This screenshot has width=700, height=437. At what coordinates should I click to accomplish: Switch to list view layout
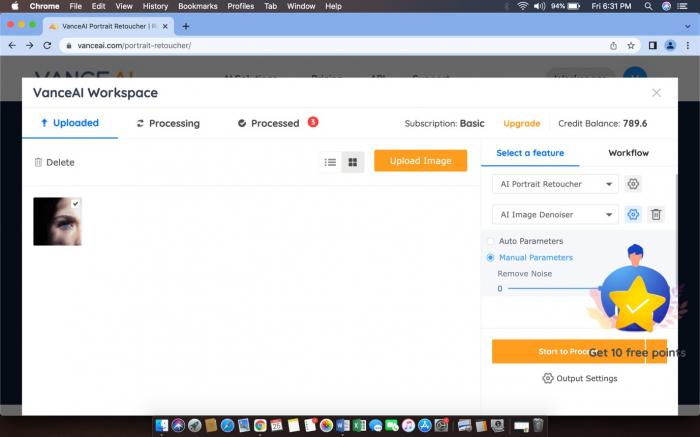point(330,162)
